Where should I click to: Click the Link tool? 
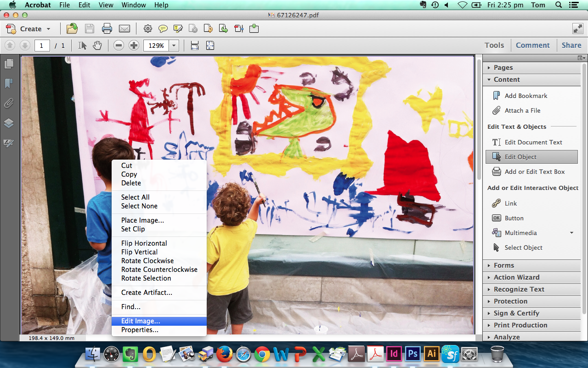click(504, 203)
